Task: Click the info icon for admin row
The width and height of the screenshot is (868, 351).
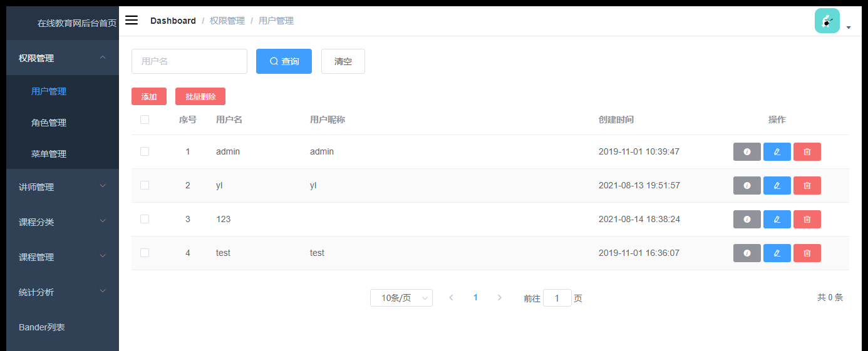Action: click(747, 152)
